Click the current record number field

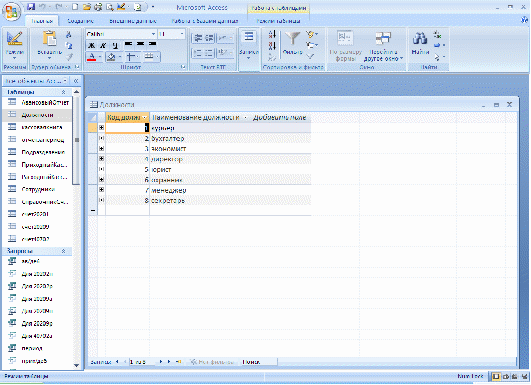pyautogui.click(x=143, y=362)
